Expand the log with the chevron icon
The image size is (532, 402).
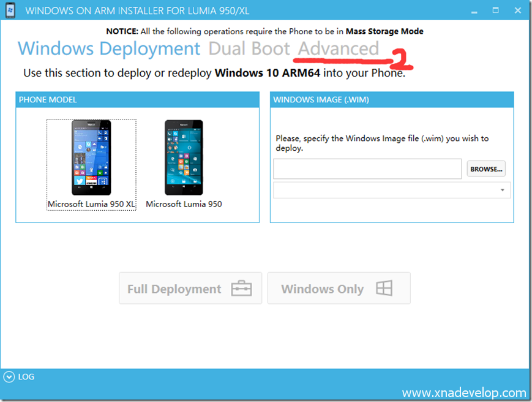[9, 377]
